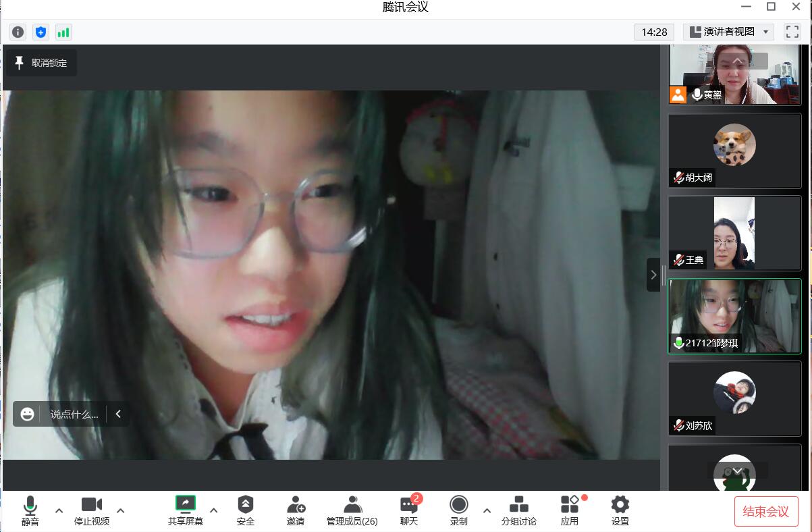
Task: Select 王典's video thumbnail
Action: pyautogui.click(x=734, y=234)
